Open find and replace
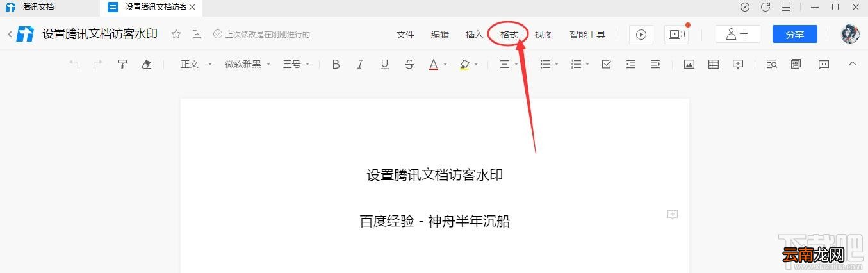868x273 pixels. coord(772,64)
